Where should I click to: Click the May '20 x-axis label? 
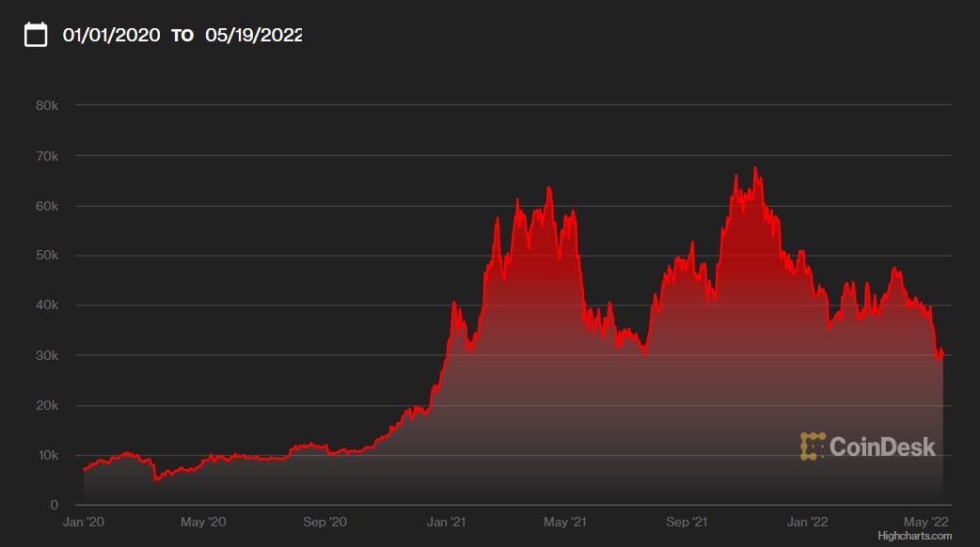(x=205, y=522)
